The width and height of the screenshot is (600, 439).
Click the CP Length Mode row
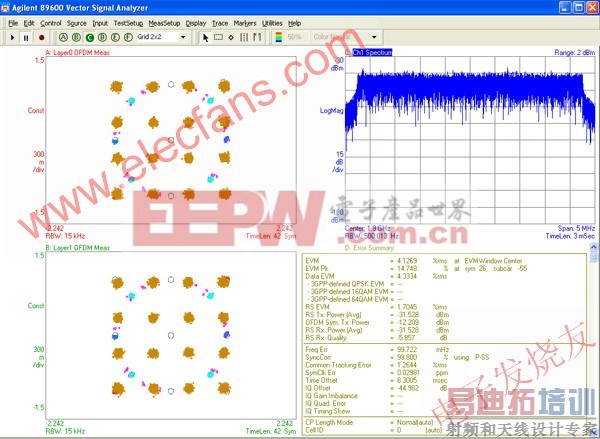click(x=370, y=423)
